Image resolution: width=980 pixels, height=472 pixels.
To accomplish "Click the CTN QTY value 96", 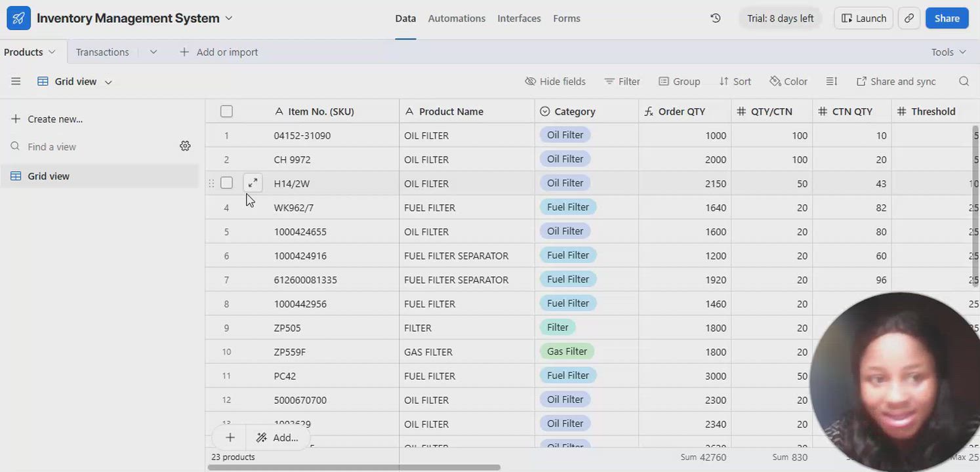I will click(x=852, y=280).
